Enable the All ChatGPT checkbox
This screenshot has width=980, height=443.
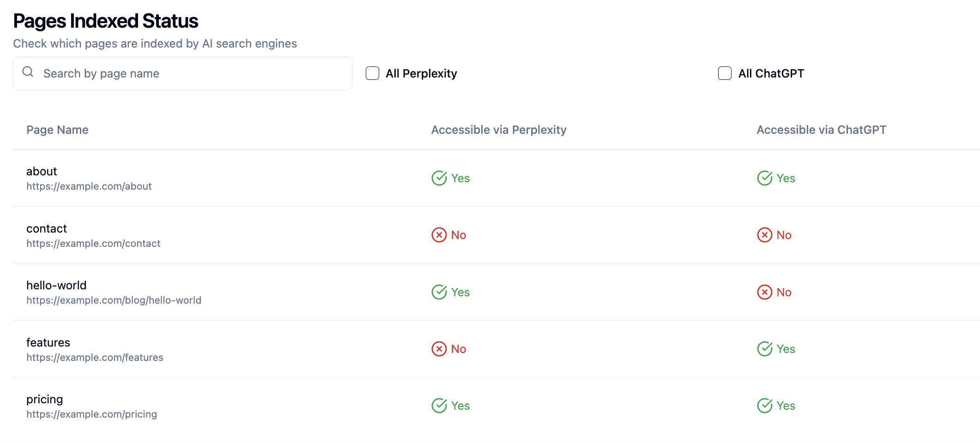click(x=724, y=73)
